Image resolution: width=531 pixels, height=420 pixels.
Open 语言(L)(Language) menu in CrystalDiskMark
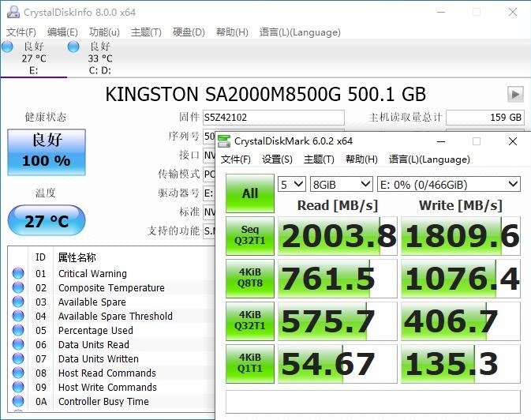(429, 159)
